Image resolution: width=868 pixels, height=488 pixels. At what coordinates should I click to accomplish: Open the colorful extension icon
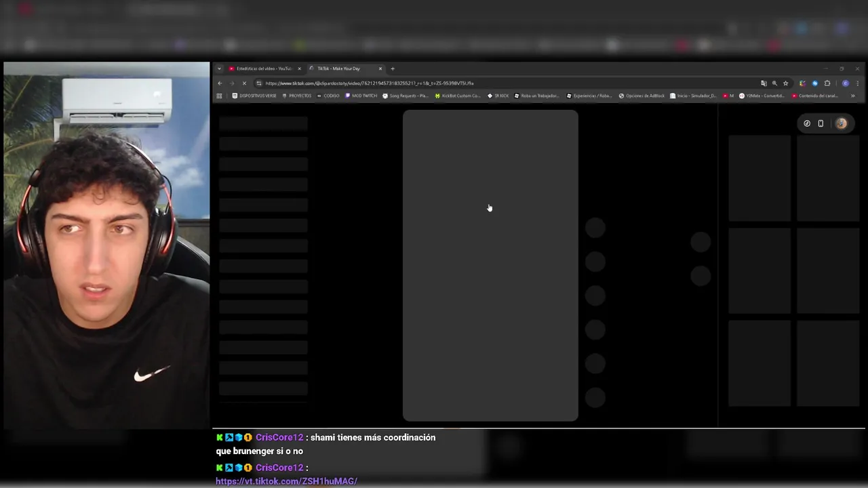pyautogui.click(x=802, y=83)
